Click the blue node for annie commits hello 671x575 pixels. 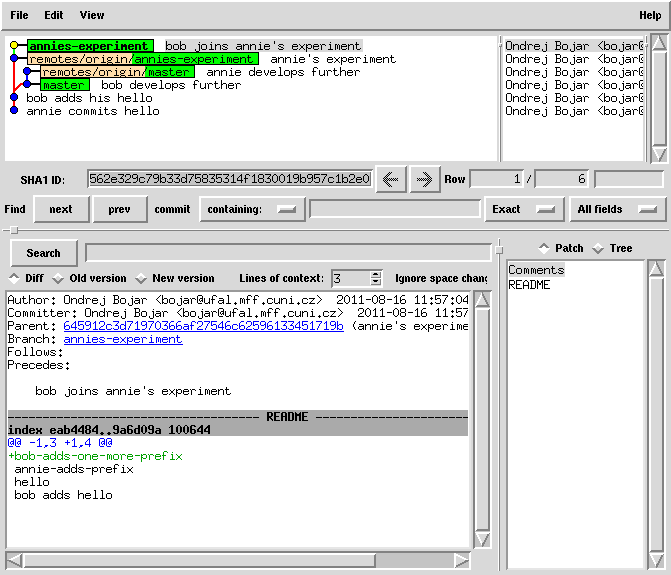pos(14,111)
